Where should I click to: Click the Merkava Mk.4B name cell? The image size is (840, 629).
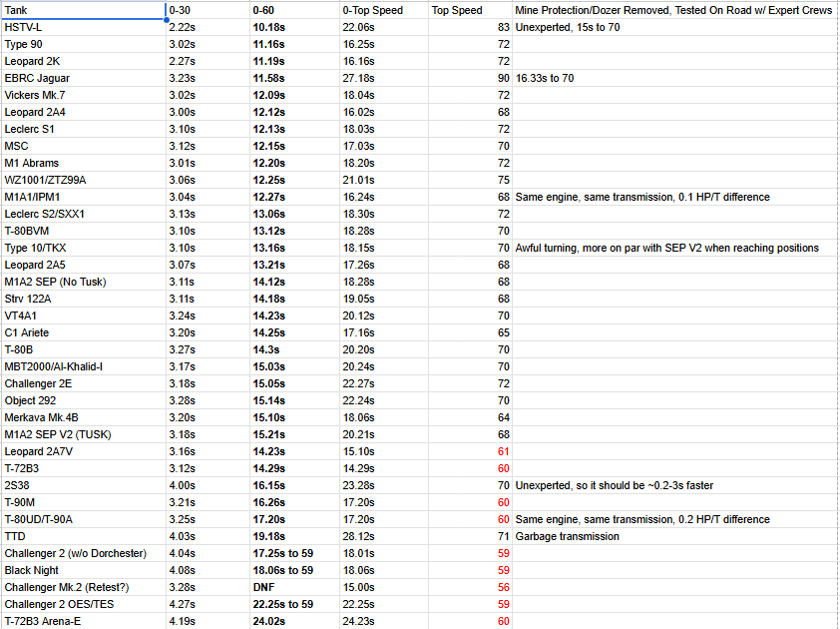click(x=83, y=417)
